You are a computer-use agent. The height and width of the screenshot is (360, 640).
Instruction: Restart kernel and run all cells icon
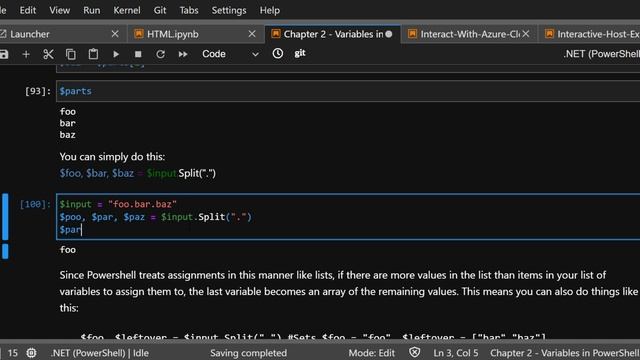[x=183, y=54]
